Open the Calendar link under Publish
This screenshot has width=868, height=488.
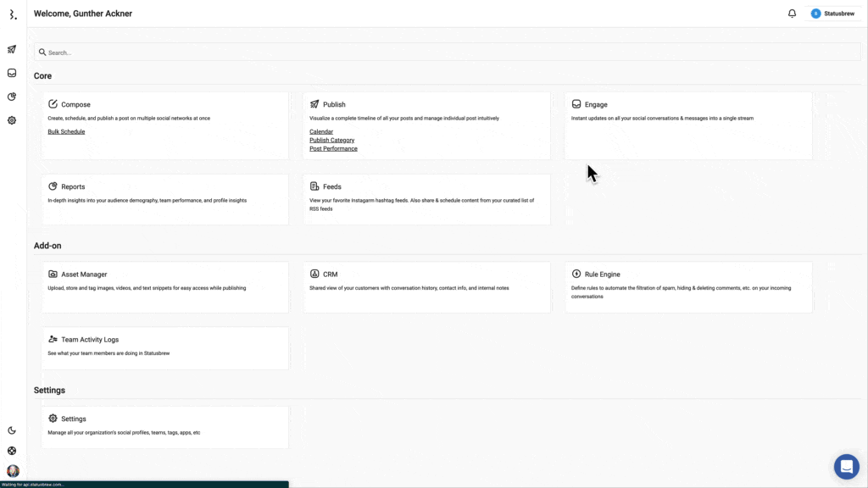321,132
